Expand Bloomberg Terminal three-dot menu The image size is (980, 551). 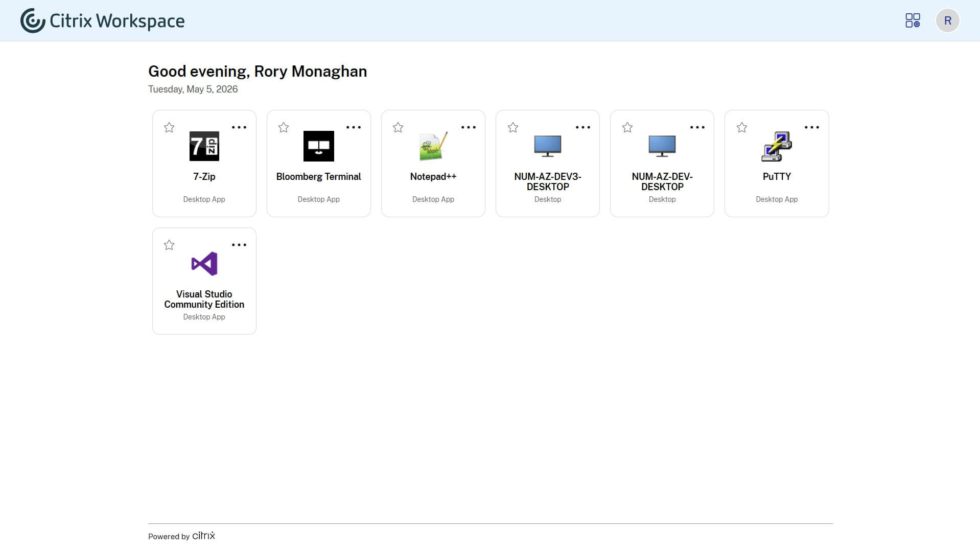(x=354, y=127)
